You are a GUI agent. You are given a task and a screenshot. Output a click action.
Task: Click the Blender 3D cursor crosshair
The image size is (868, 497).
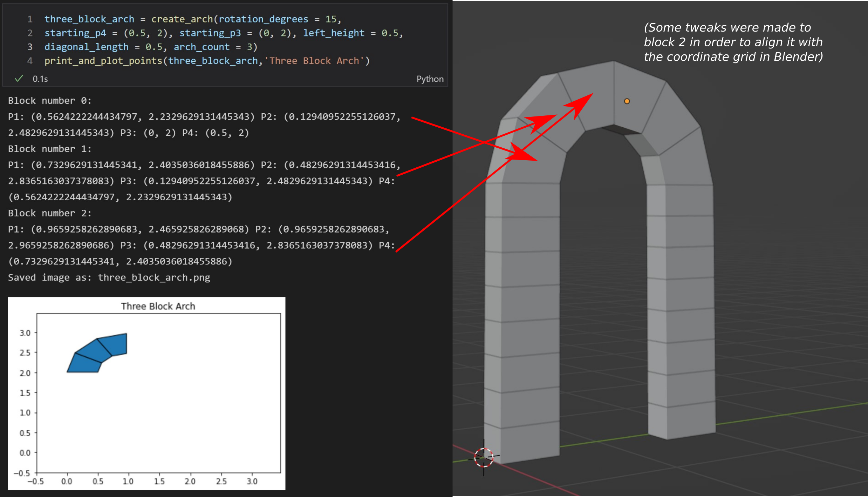(484, 457)
